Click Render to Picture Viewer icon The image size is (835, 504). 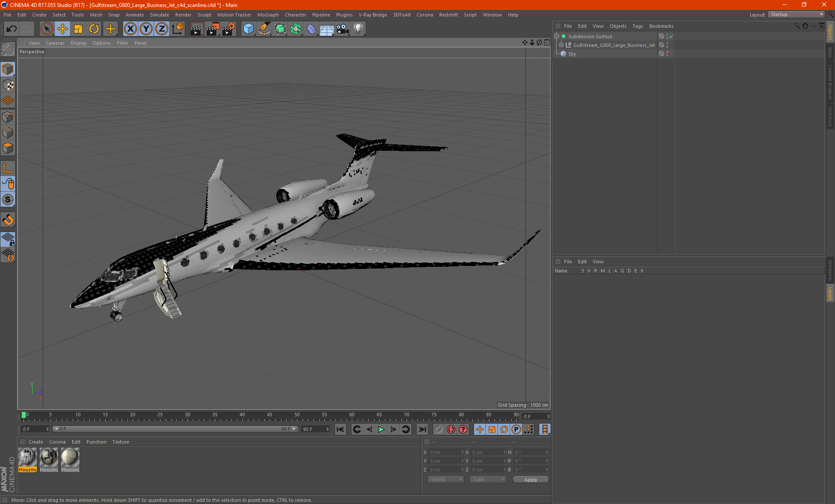tap(213, 29)
